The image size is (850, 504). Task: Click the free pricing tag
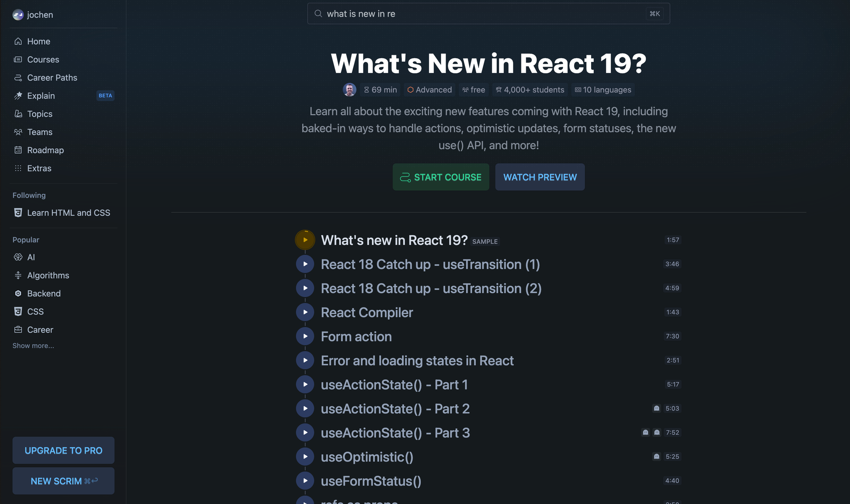(x=474, y=90)
